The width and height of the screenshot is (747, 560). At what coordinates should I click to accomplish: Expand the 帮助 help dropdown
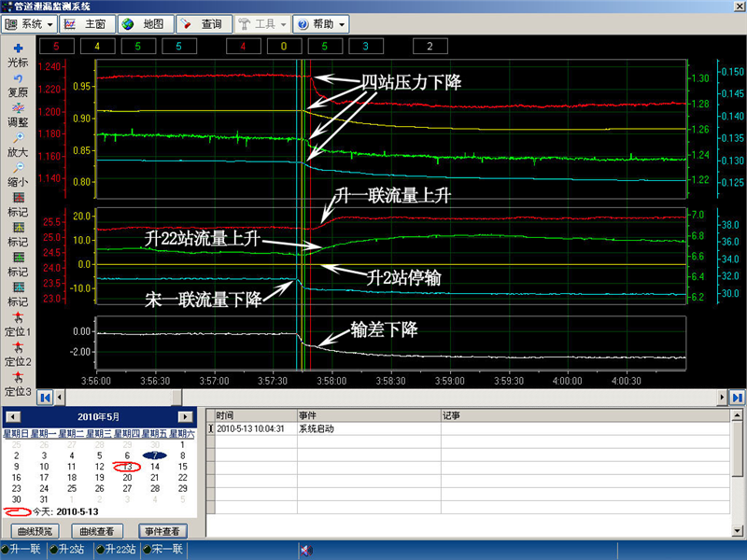click(x=323, y=23)
